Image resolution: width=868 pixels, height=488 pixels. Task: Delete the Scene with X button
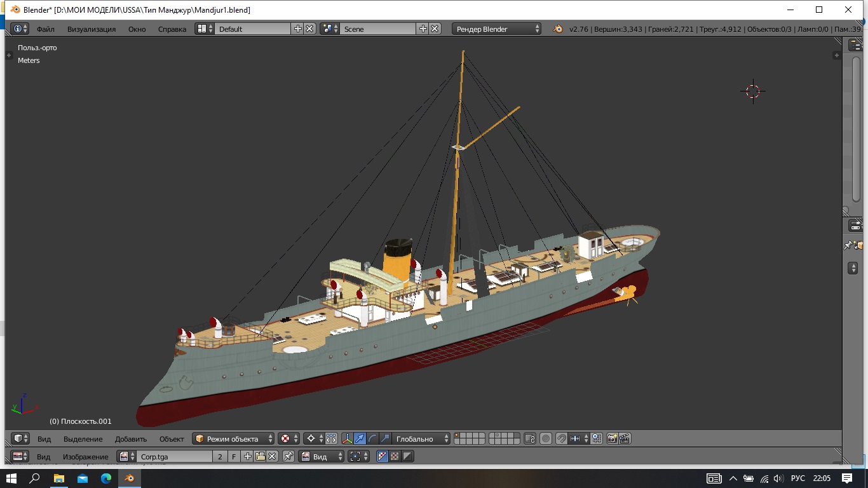pyautogui.click(x=435, y=29)
